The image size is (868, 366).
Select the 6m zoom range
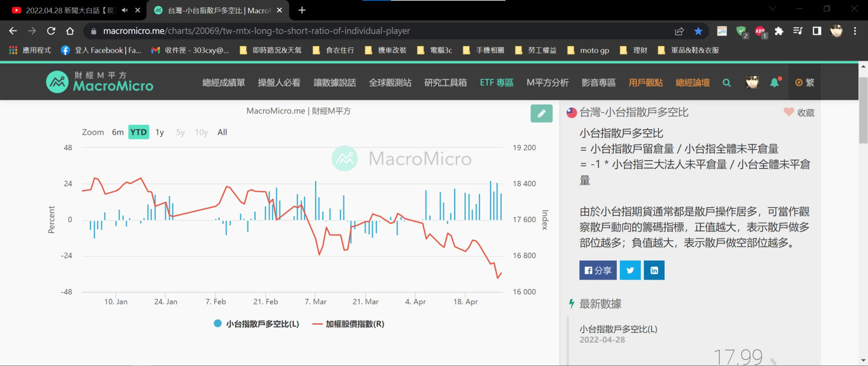coord(118,132)
